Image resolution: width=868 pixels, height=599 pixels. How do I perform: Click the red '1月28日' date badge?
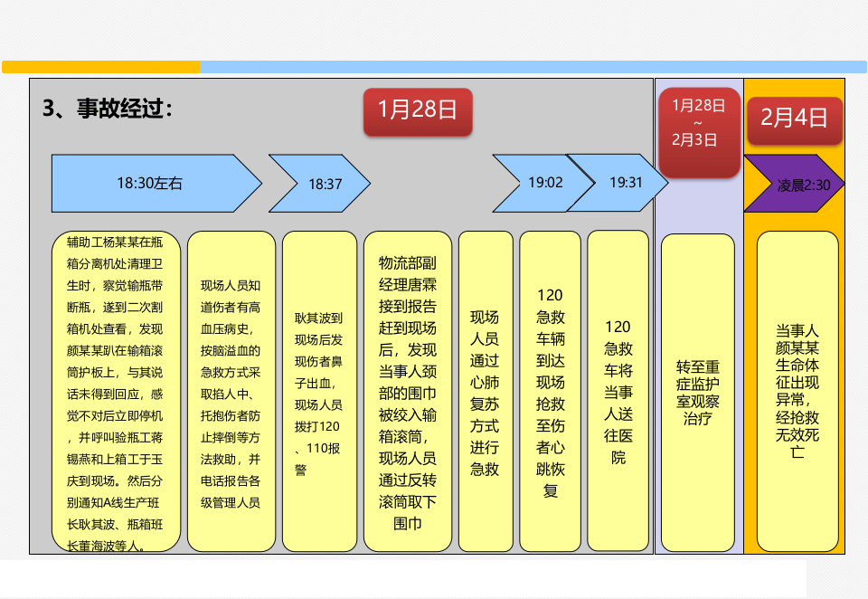coord(418,111)
